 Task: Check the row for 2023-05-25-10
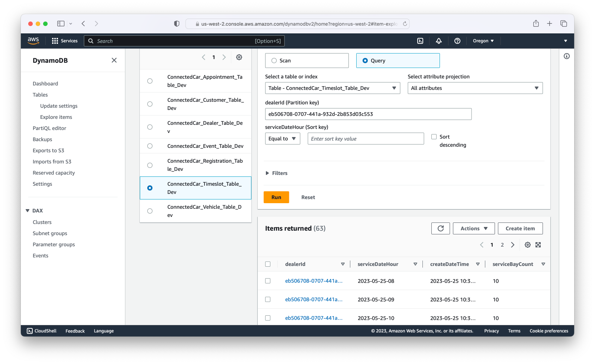point(268,318)
